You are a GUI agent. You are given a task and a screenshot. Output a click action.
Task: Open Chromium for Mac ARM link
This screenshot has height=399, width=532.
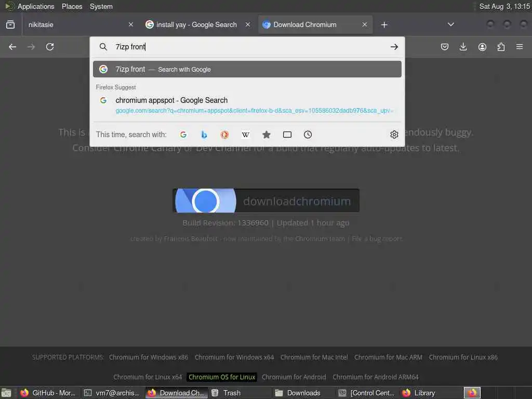(x=388, y=357)
